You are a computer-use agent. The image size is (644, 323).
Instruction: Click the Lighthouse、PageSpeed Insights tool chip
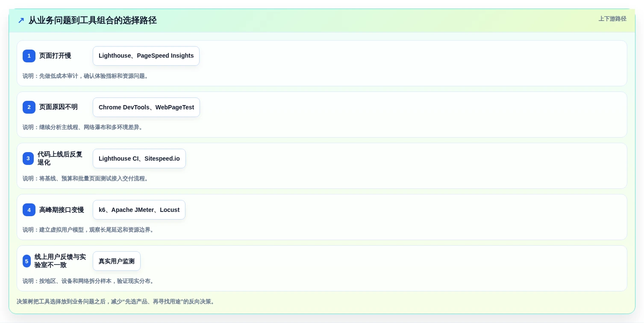146,56
